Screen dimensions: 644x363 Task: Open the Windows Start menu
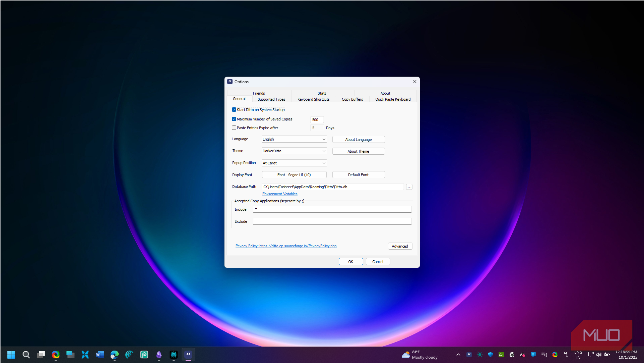click(11, 355)
